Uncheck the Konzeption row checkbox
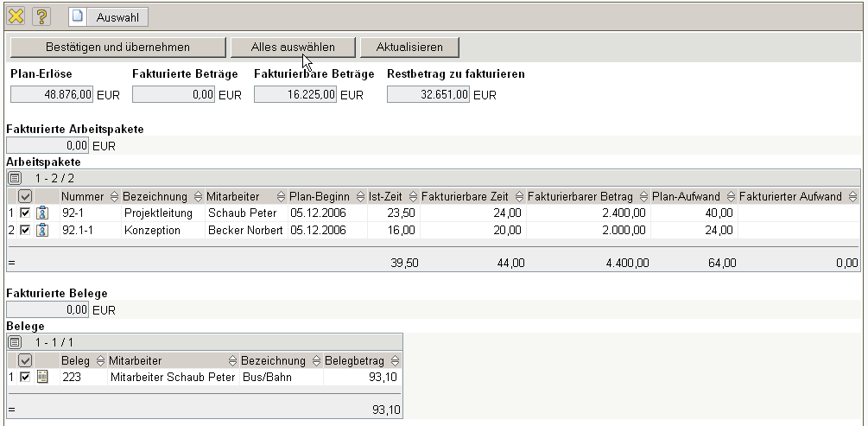 pos(25,230)
